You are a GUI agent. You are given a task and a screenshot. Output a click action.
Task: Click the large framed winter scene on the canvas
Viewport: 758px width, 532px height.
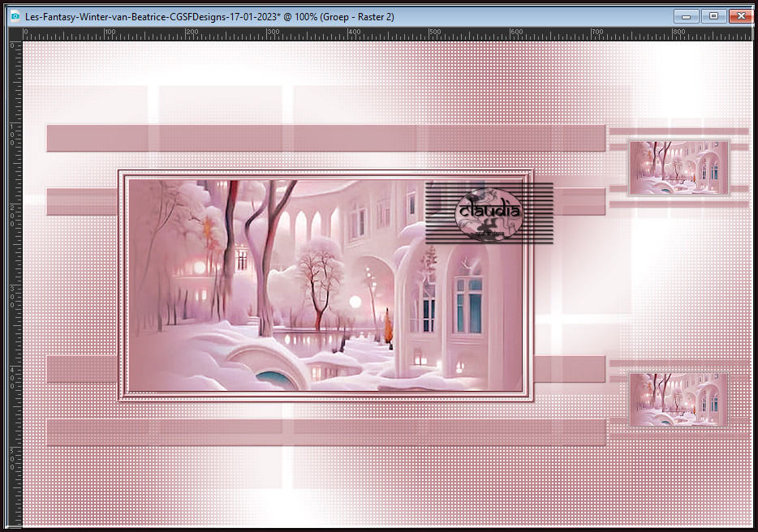(x=325, y=285)
